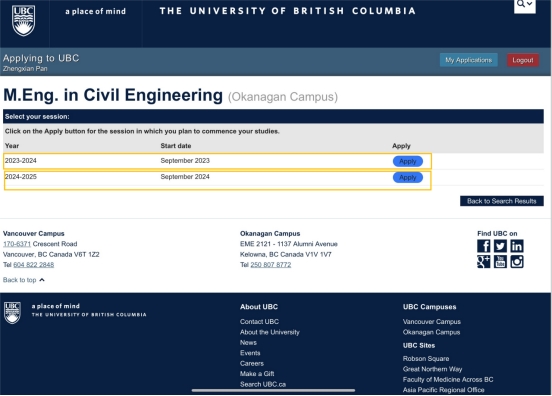Open UBC YouTube icon
Viewport: 552px width, 396px height.
500,262
